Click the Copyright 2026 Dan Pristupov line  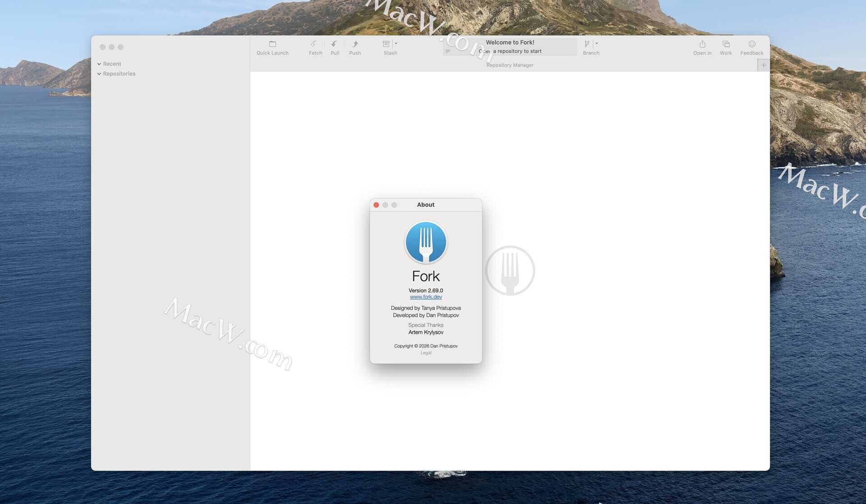pos(426,346)
